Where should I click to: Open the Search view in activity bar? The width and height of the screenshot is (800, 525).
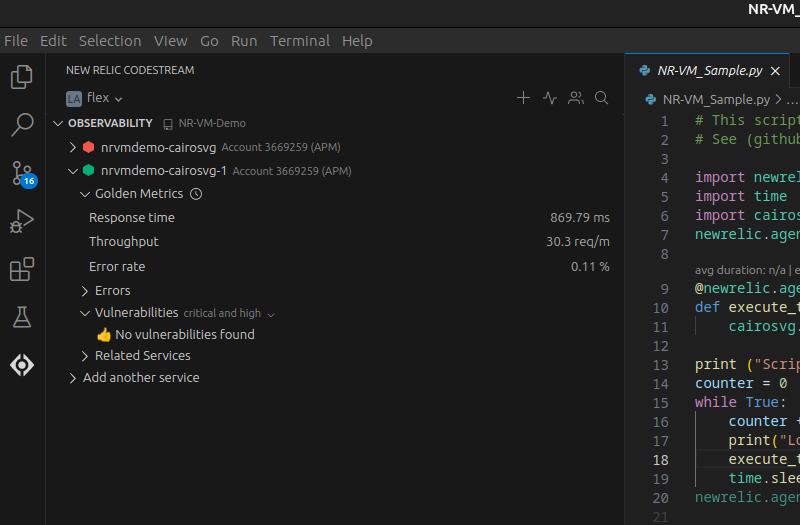pos(22,124)
